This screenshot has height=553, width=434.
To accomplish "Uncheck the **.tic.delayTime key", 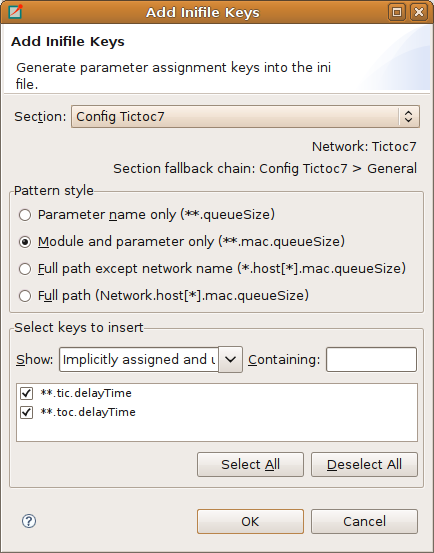I will tap(26, 393).
